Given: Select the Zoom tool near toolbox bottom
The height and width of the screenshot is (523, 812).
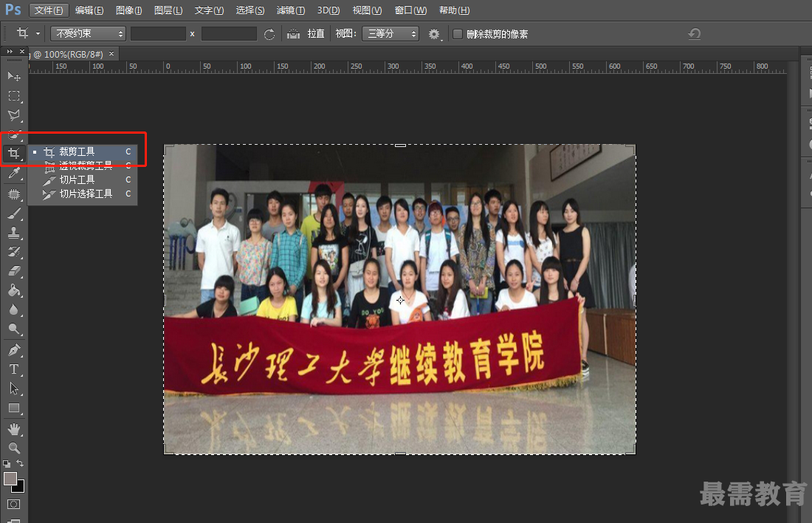Looking at the screenshot, I should (14, 448).
